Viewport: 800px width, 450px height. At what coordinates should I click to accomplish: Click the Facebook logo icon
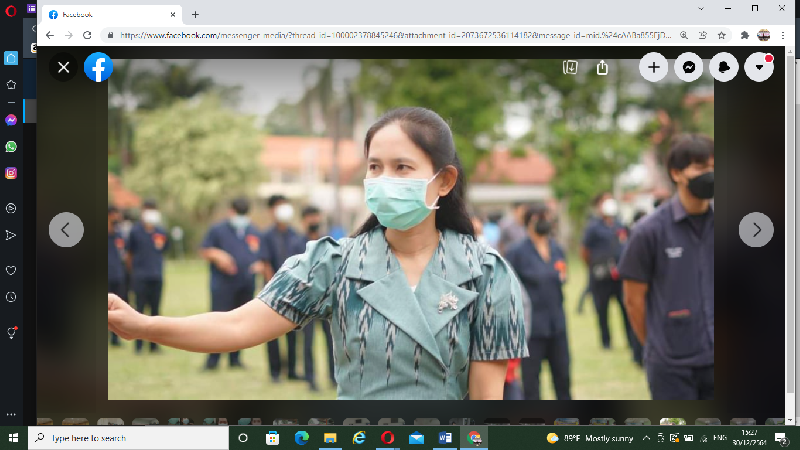pyautogui.click(x=98, y=67)
